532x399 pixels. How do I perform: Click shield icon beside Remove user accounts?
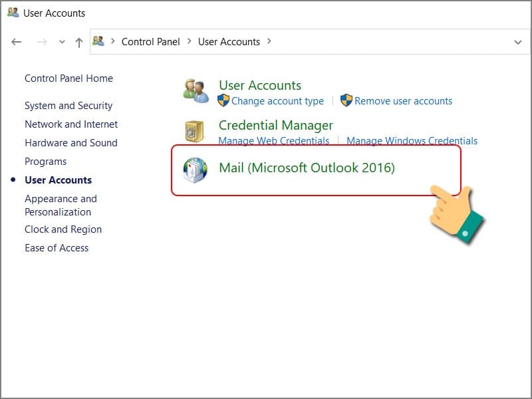tap(346, 100)
